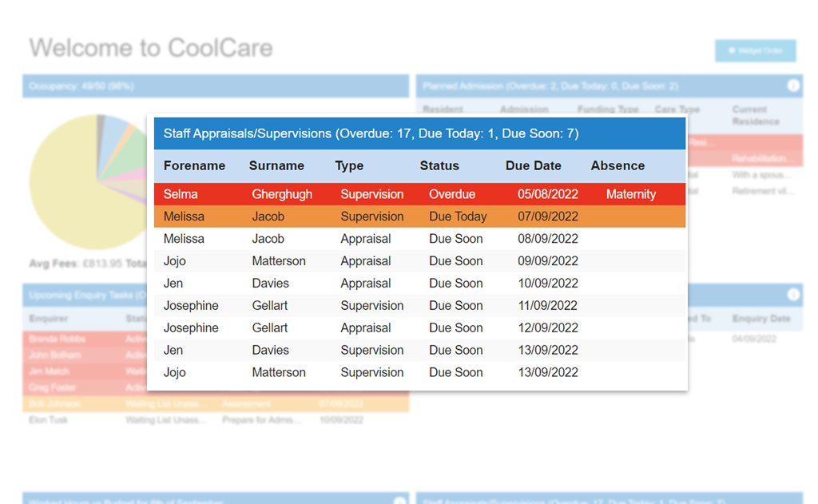
Task: Click Gellart in the 12/09/2022 appraisal row
Action: [x=270, y=327]
